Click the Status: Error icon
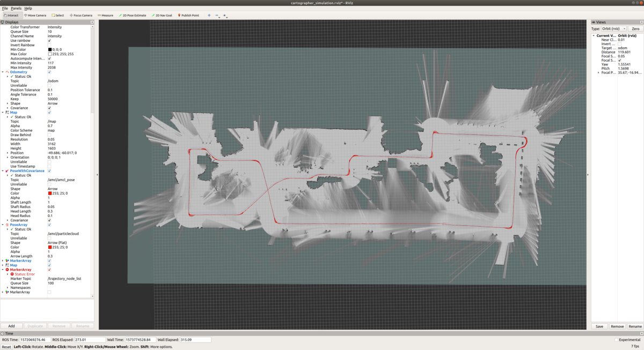 pos(12,274)
